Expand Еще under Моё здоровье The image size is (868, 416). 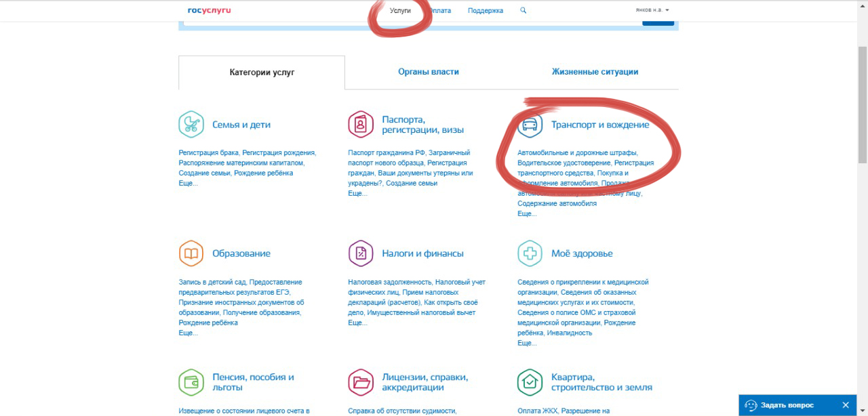click(527, 344)
